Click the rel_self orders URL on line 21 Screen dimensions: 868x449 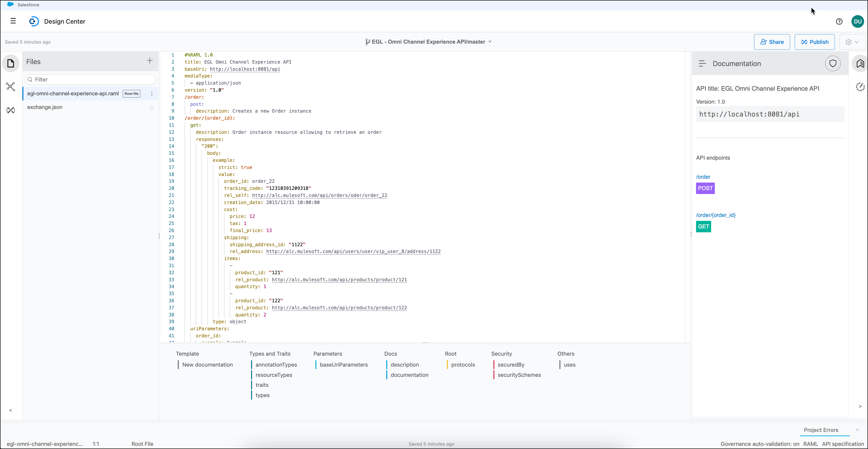[x=320, y=195]
